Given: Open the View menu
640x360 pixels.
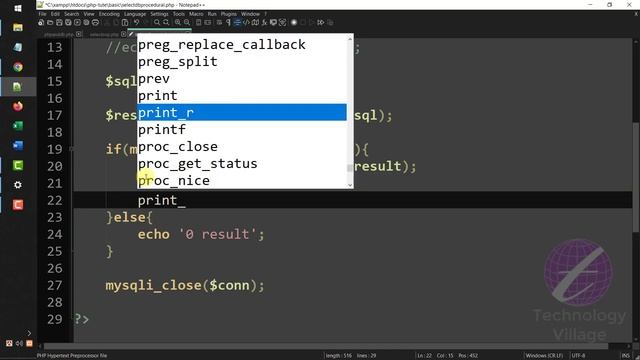Looking at the screenshot, I should (x=89, y=14).
